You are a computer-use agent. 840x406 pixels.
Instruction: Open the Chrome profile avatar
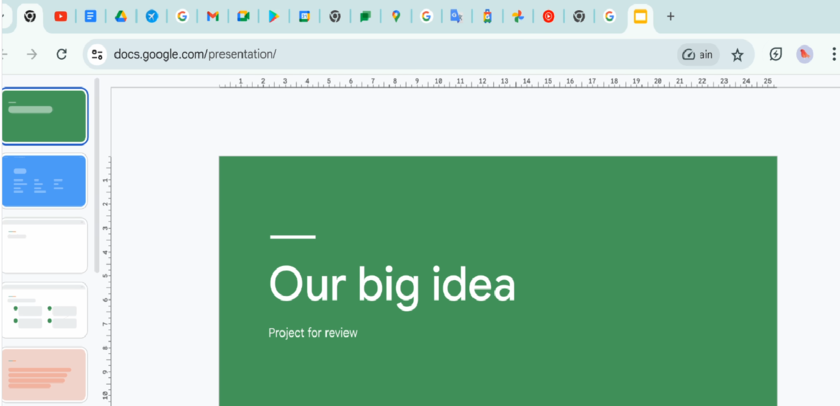[x=804, y=55]
